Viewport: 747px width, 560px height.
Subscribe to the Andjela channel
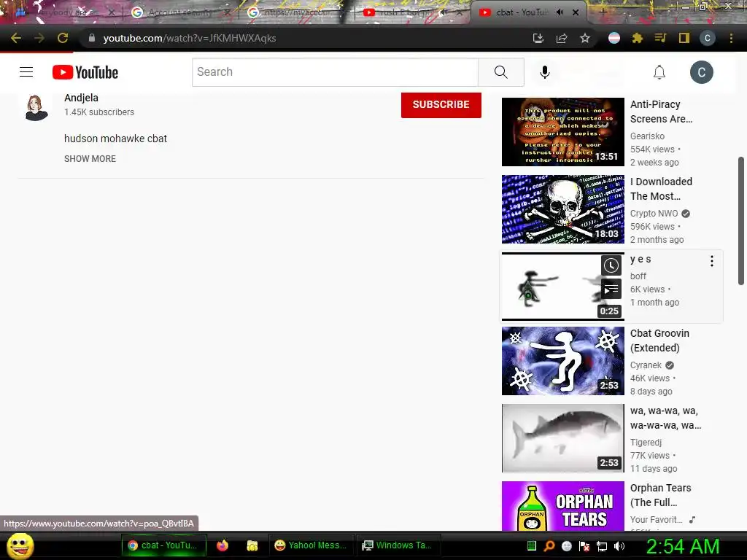pyautogui.click(x=441, y=105)
